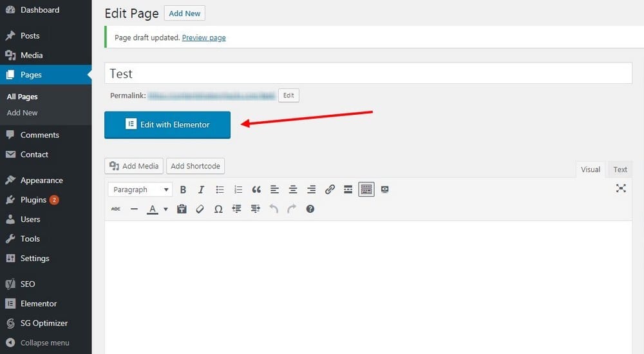Create a bulleted list
Viewport: 644px width, 354px height.
(x=220, y=190)
